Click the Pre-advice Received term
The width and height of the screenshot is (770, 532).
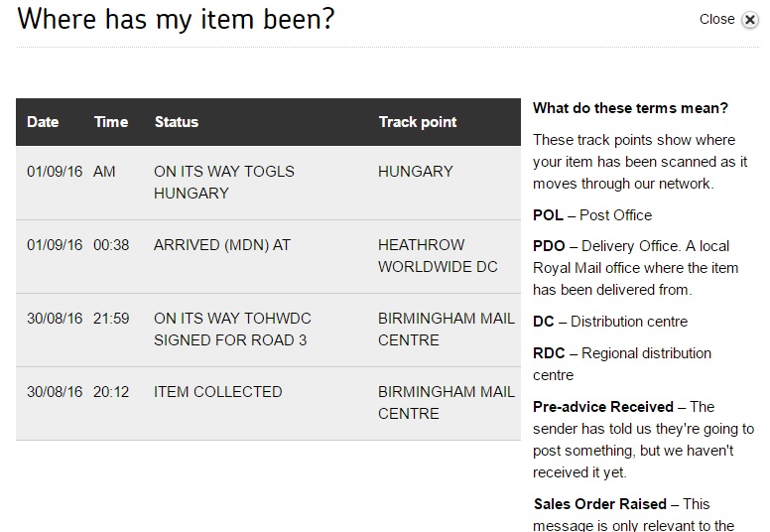pyautogui.click(x=603, y=407)
